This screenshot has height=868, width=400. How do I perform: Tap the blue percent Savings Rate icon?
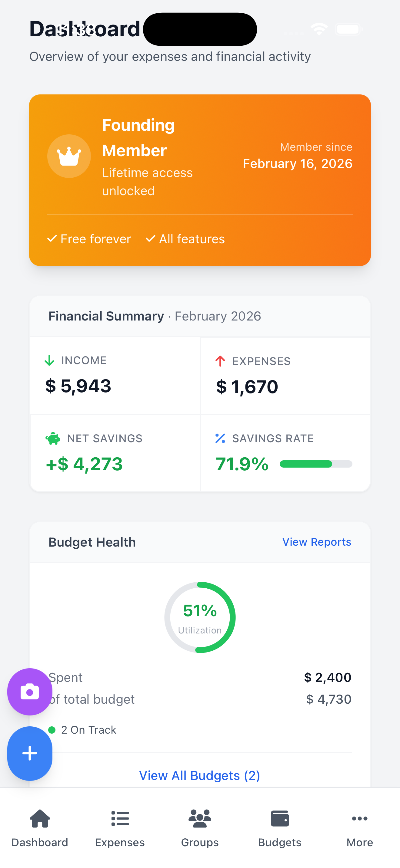point(220,438)
